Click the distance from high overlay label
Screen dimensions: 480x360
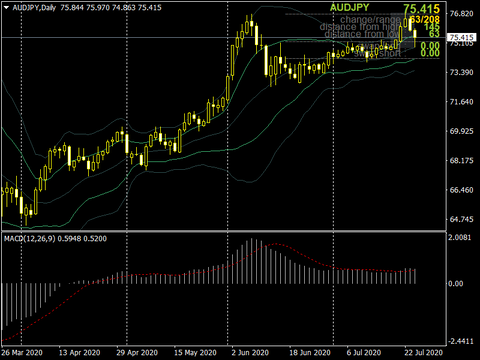(x=360, y=27)
